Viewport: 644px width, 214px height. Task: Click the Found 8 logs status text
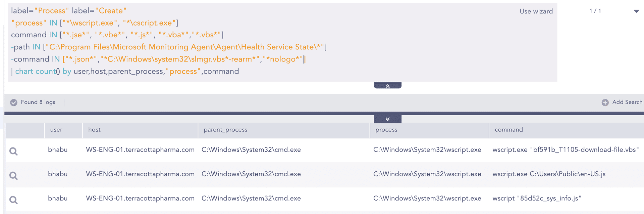[x=38, y=102]
